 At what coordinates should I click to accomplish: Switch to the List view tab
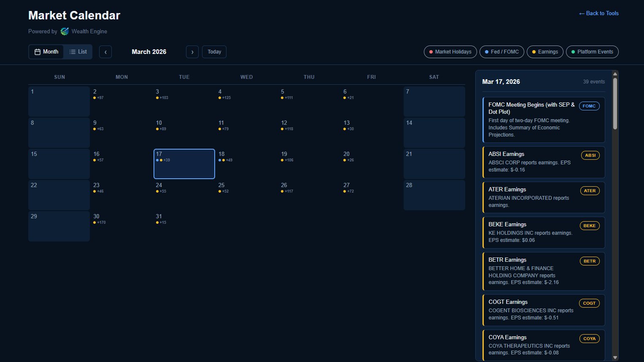pyautogui.click(x=78, y=51)
